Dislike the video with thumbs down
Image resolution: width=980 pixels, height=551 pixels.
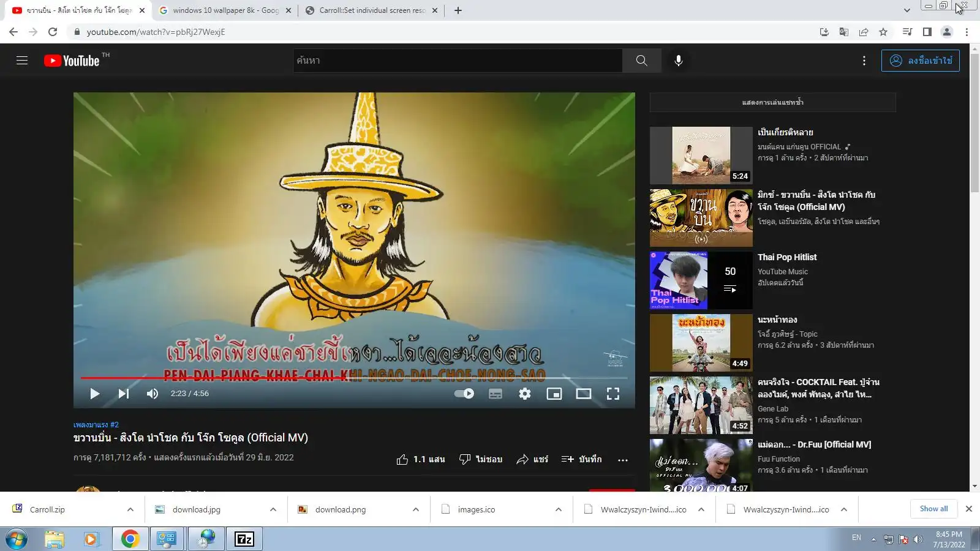[481, 459]
